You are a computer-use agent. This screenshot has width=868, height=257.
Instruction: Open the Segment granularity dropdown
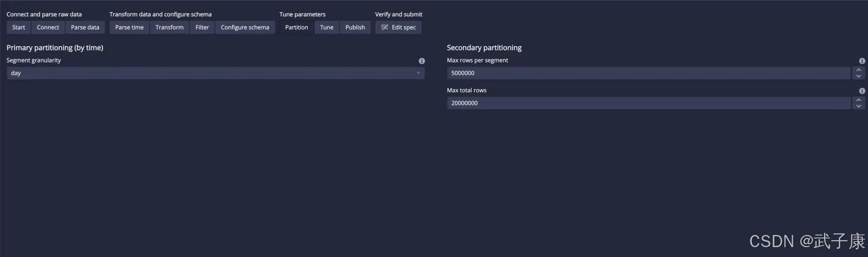215,73
